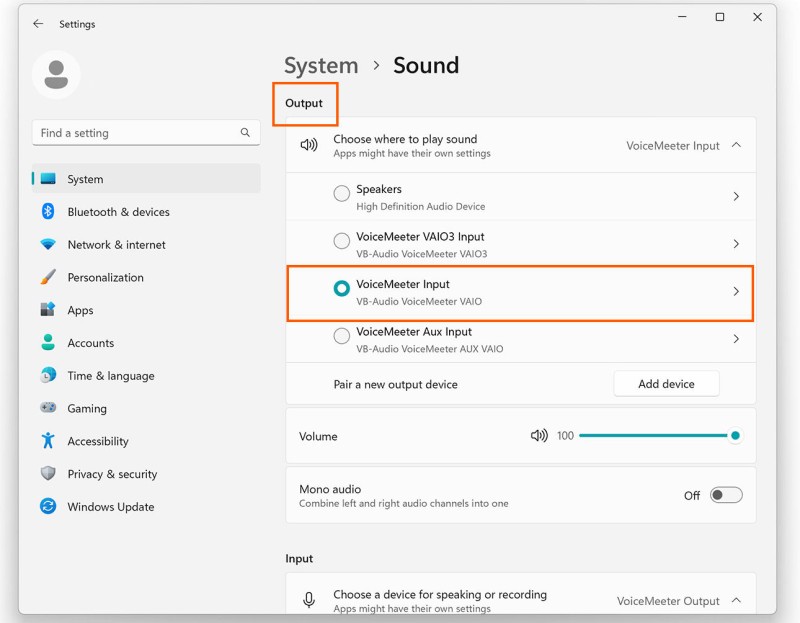
Task: Open Speakers properties chevron
Action: click(x=736, y=196)
